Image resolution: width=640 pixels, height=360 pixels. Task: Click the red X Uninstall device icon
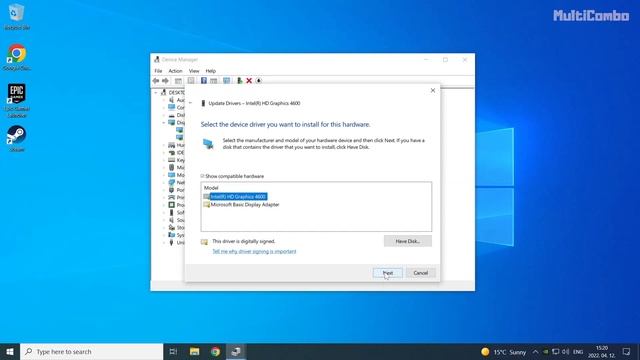[249, 81]
